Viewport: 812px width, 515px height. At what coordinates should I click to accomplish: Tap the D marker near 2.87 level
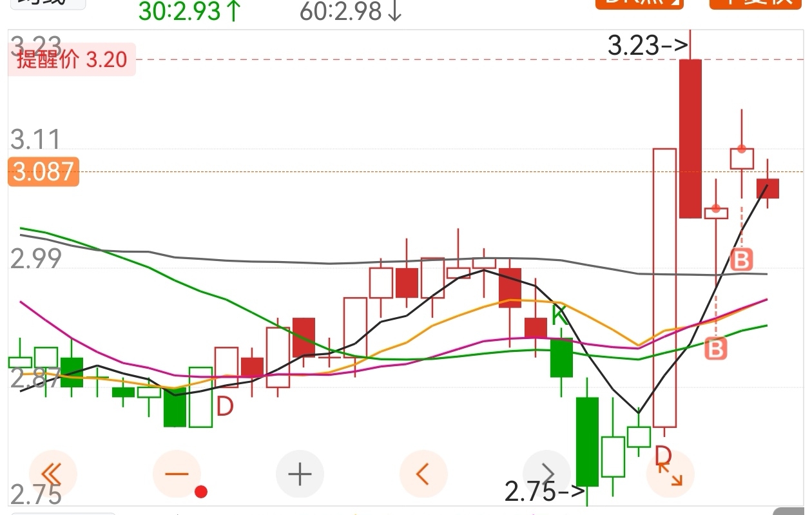(224, 407)
